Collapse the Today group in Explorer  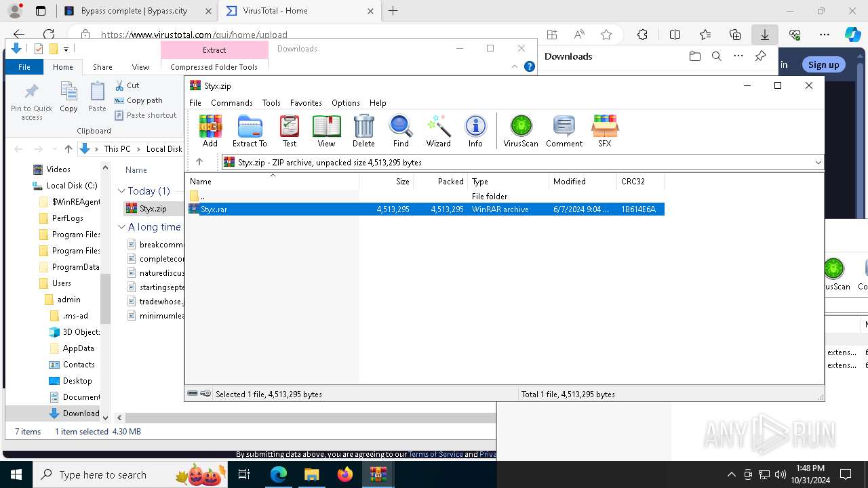click(x=122, y=191)
